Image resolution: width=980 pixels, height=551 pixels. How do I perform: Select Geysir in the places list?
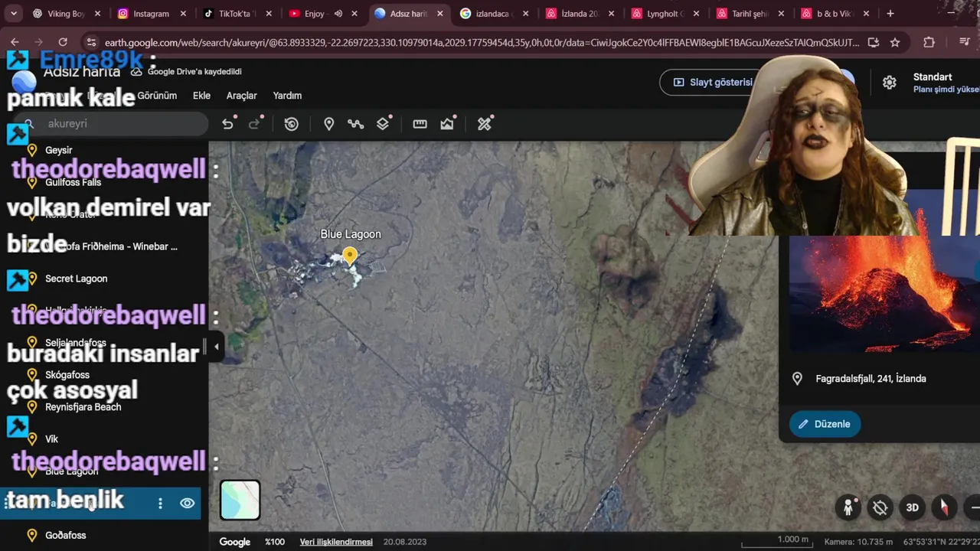pos(58,150)
